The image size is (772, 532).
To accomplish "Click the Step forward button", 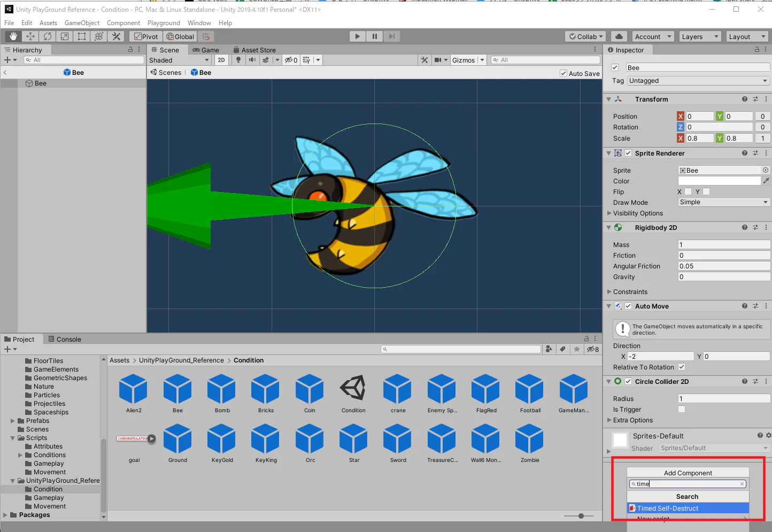I will (x=392, y=36).
